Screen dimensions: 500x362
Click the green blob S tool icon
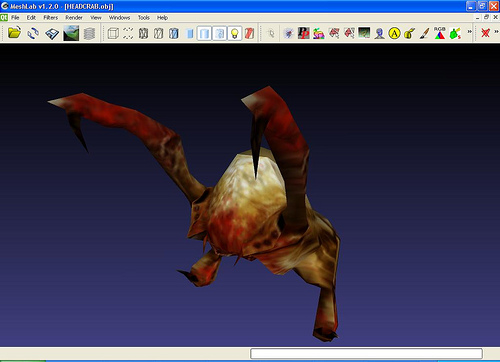[455, 33]
